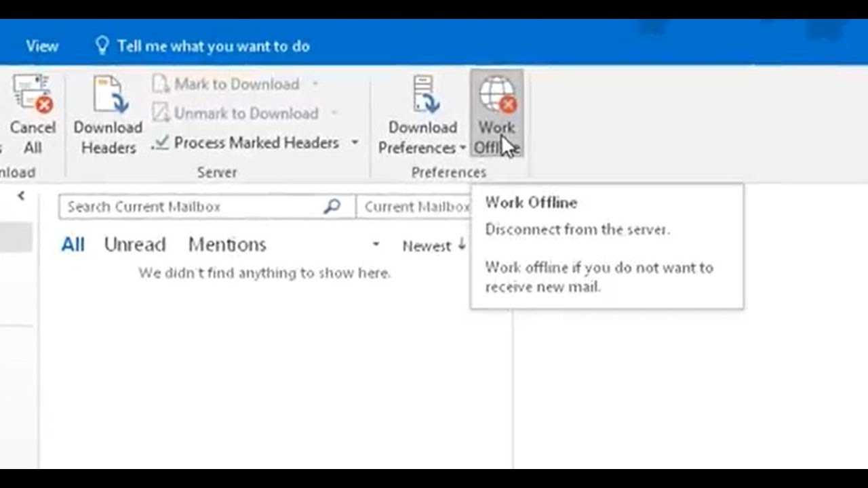Expand the Unmark to Download arrow
The width and height of the screenshot is (868, 488).
(333, 113)
